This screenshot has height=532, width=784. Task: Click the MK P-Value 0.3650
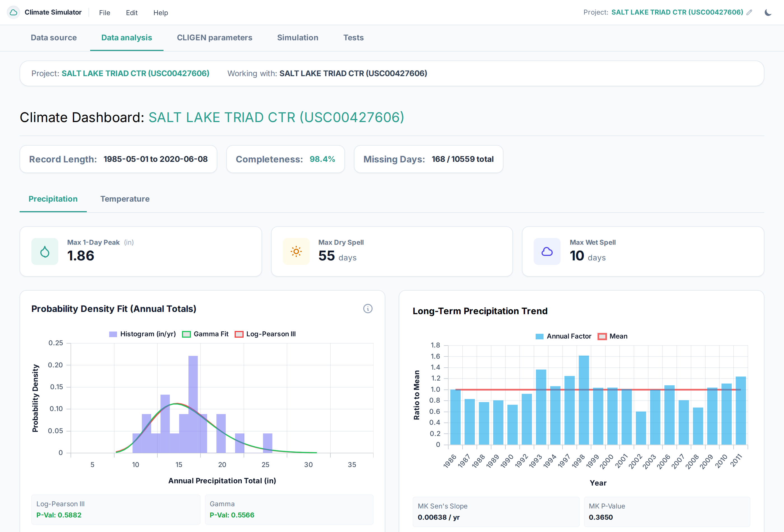tap(601, 517)
